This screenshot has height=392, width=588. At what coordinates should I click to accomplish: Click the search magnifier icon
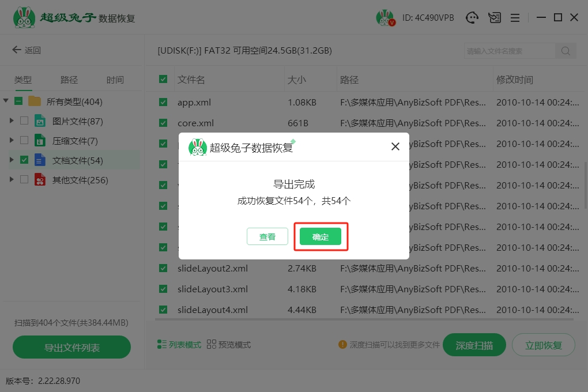pyautogui.click(x=566, y=51)
